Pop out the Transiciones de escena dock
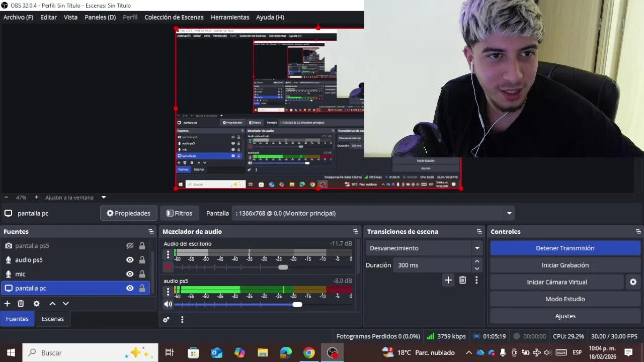 point(479,231)
